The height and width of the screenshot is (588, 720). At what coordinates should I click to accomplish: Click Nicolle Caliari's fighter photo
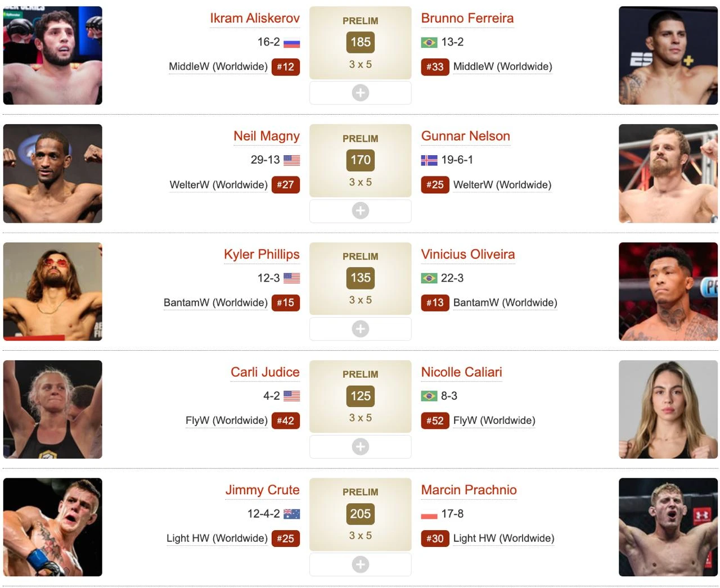[668, 409]
